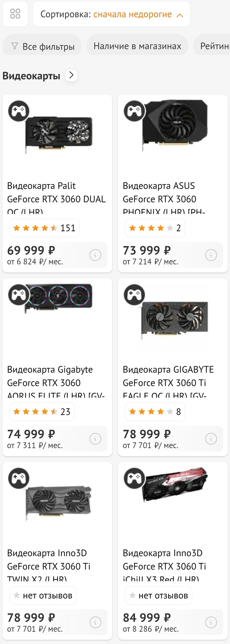Open 151 reviews rating of Palit card

(45, 228)
